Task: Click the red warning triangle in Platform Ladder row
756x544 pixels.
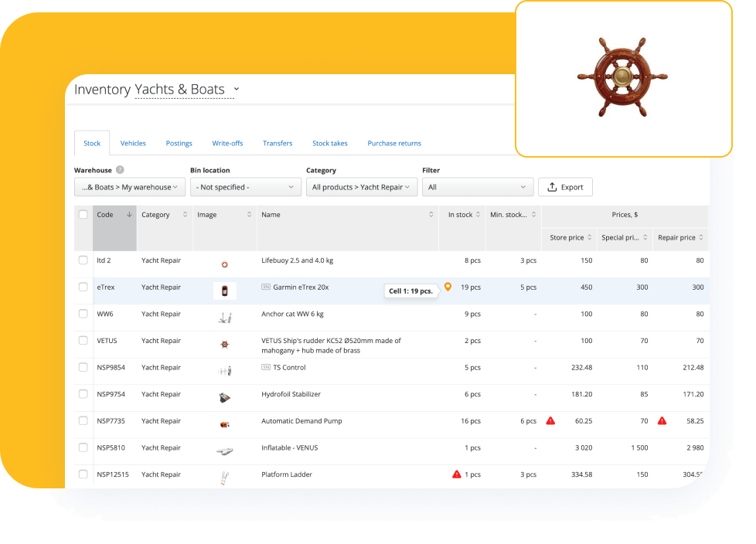Action: click(x=457, y=474)
